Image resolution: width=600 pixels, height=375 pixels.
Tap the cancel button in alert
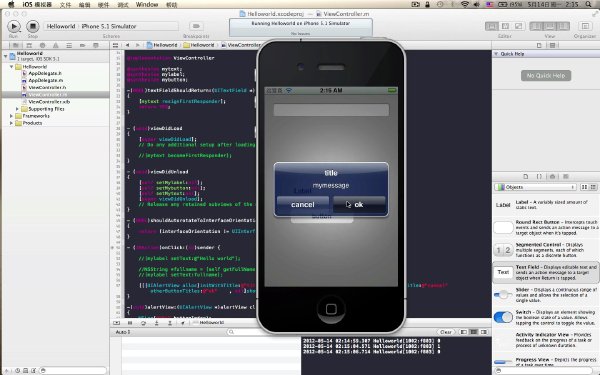pos(303,204)
